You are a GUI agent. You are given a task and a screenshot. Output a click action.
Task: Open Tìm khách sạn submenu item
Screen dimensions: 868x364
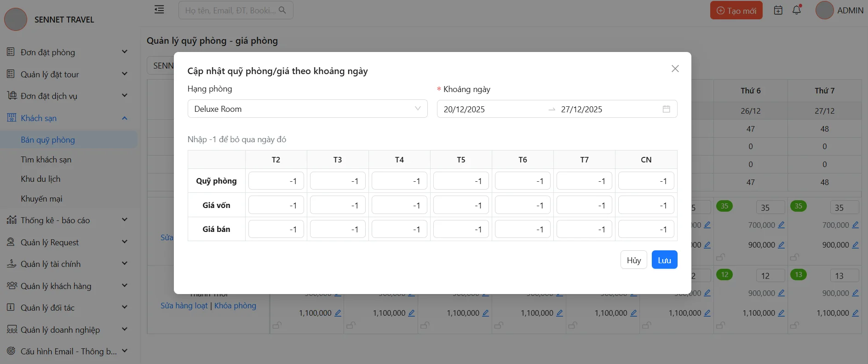[46, 160]
